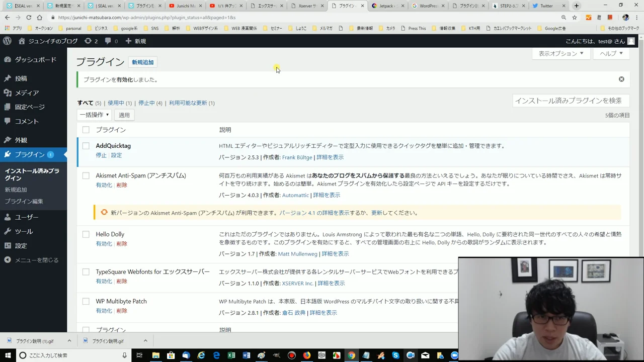
Task: Open the Windows Start button
Action: 8,355
